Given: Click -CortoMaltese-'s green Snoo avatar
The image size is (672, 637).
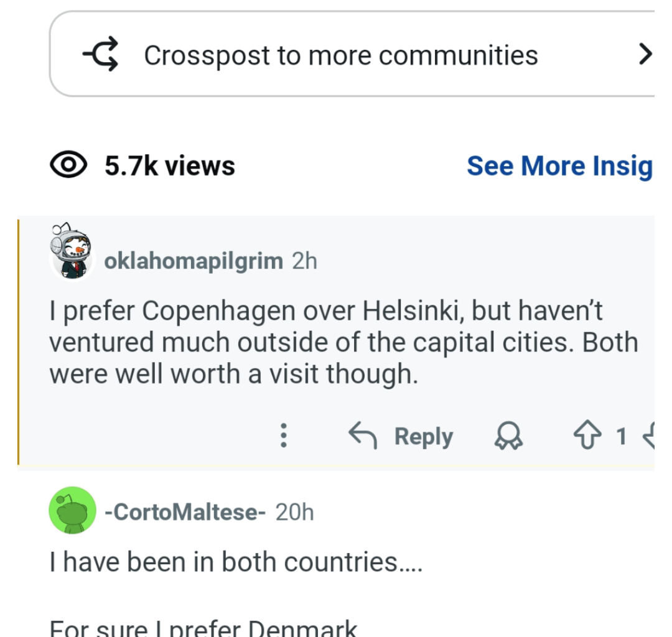Looking at the screenshot, I should click(72, 510).
